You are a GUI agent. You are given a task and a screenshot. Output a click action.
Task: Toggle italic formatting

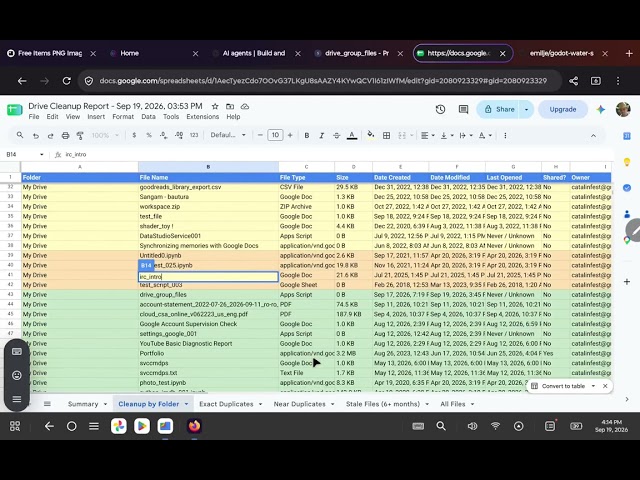322,136
